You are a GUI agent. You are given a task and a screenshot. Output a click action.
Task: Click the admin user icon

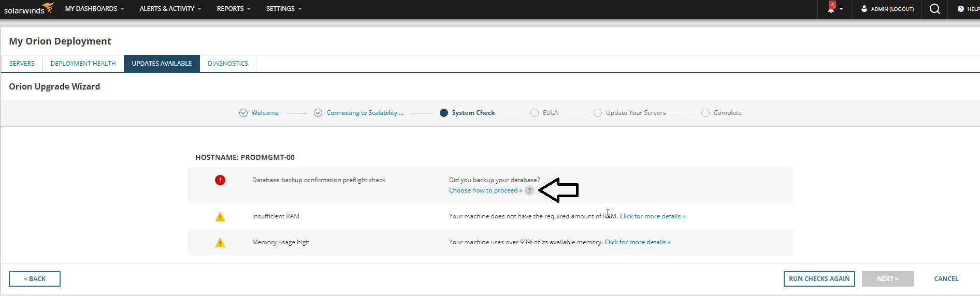(x=864, y=9)
